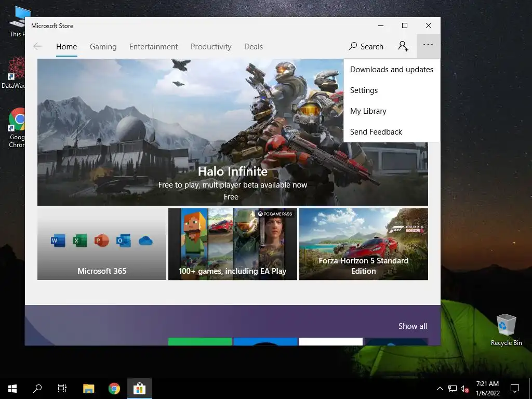Image resolution: width=532 pixels, height=399 pixels.
Task: Open the 100+ games EA Play tile
Action: click(233, 244)
